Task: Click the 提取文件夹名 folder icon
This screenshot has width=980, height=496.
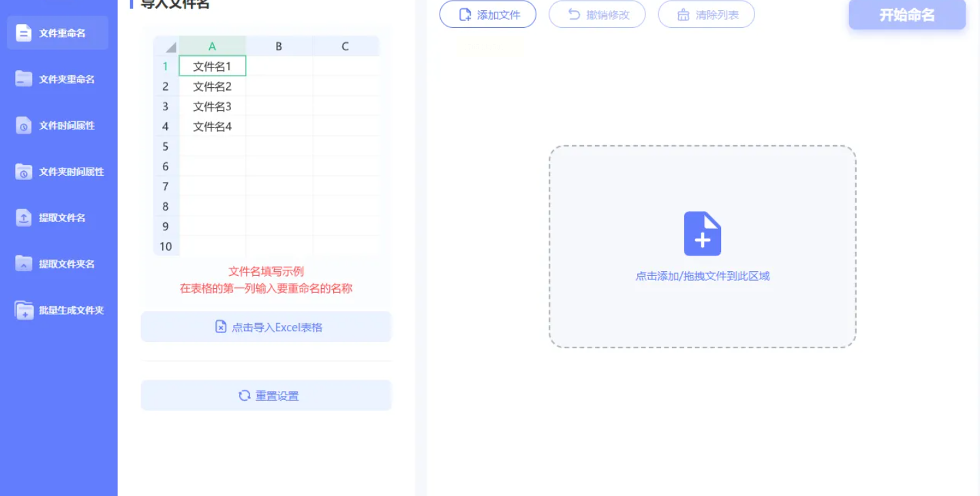Action: point(24,264)
